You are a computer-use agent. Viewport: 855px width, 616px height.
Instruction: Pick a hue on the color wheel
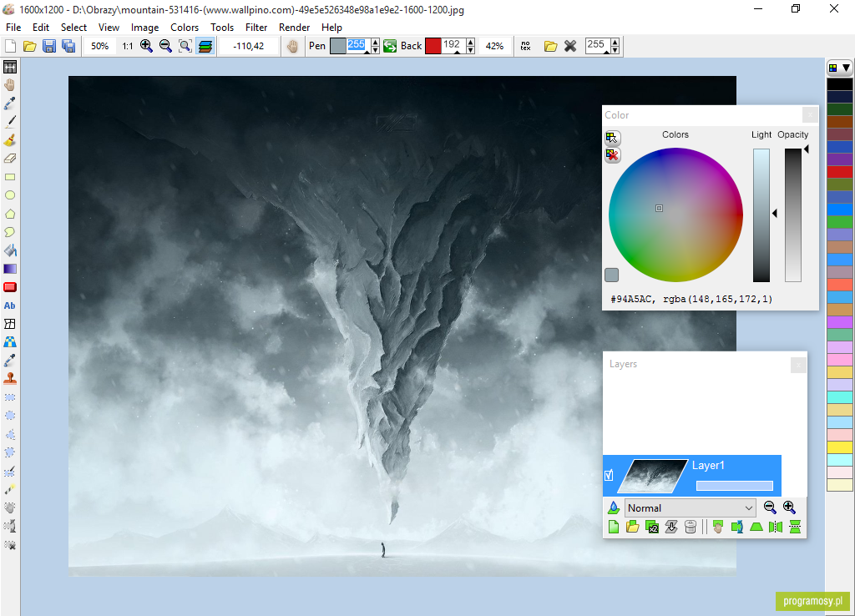pos(675,215)
